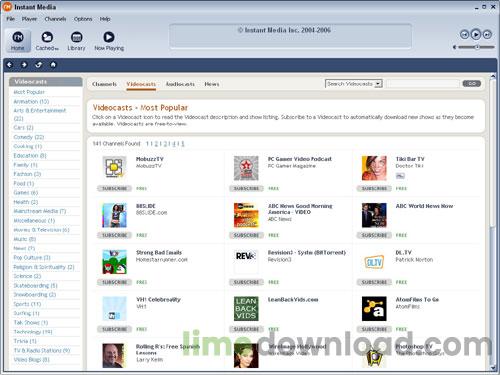This screenshot has width=500, height=375.
Task: Adjust the volume slider
Action: 476,47
